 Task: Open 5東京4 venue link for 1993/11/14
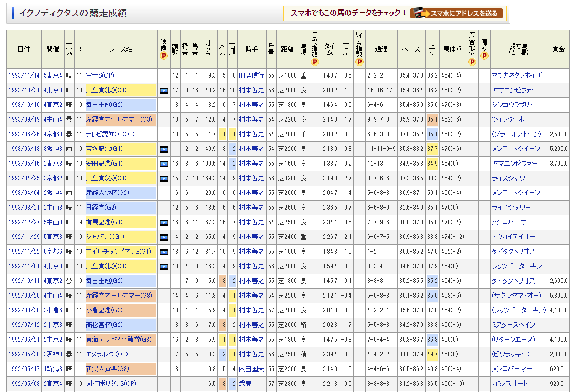[x=52, y=75]
